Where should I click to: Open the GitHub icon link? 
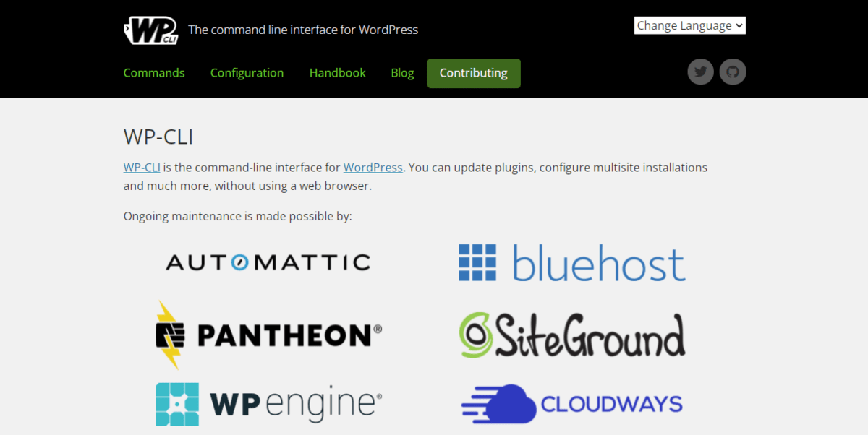733,72
